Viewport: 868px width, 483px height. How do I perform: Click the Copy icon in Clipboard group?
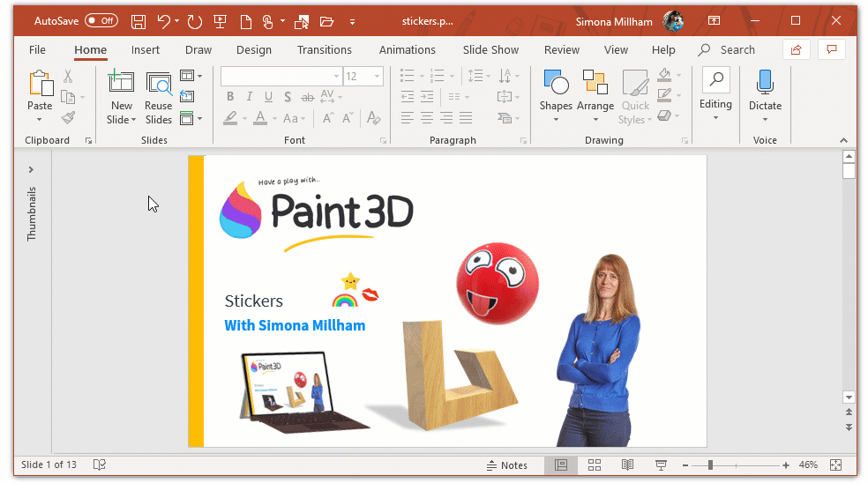coord(68,97)
